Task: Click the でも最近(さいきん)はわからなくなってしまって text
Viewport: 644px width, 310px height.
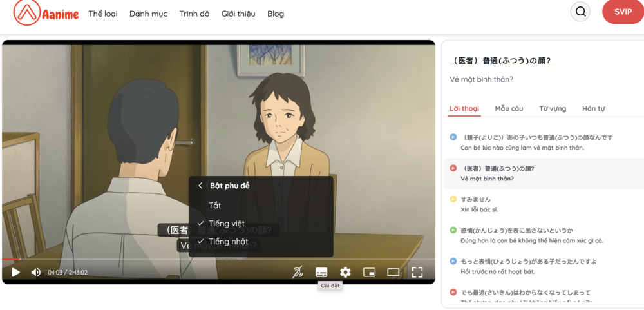Action: [526, 293]
